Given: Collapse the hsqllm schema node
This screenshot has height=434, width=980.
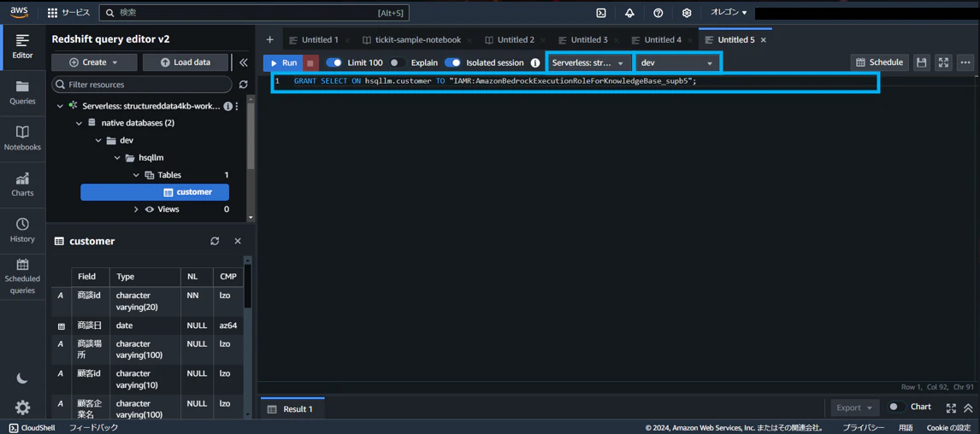Looking at the screenshot, I should click(x=117, y=158).
